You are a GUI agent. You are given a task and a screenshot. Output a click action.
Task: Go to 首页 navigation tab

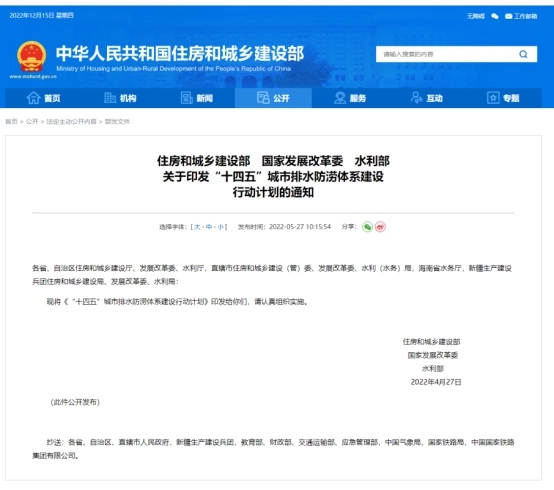43,98
